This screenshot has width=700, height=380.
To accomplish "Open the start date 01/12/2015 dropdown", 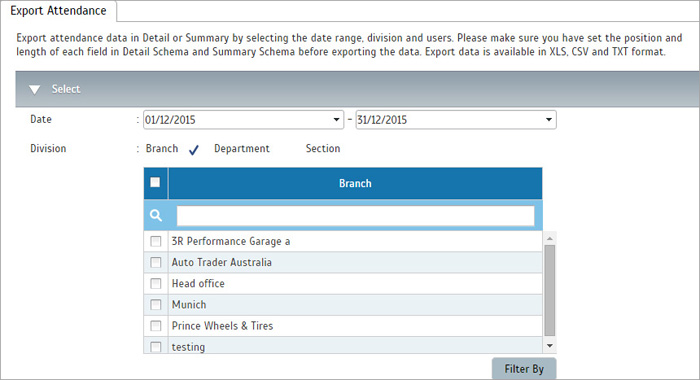I will coord(336,120).
